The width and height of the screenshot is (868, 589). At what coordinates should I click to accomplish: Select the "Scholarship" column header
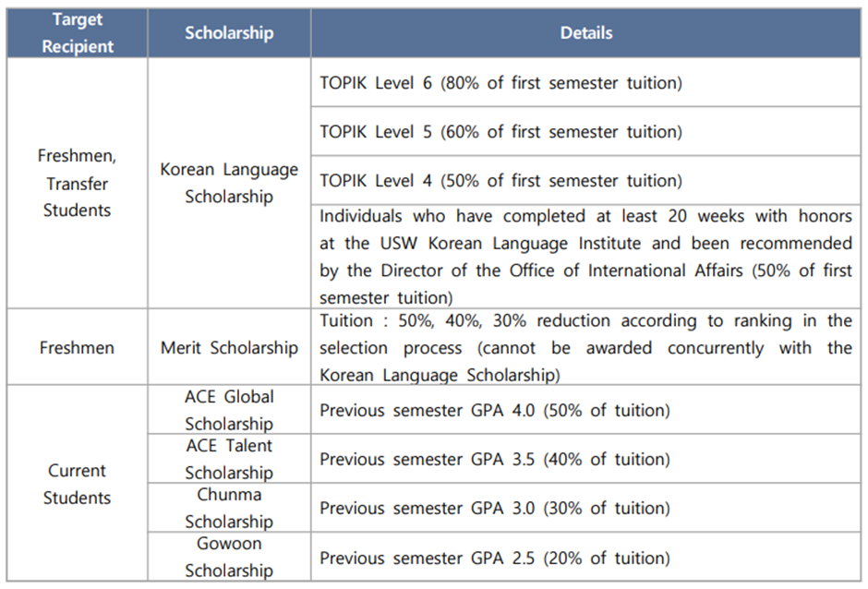click(x=229, y=33)
